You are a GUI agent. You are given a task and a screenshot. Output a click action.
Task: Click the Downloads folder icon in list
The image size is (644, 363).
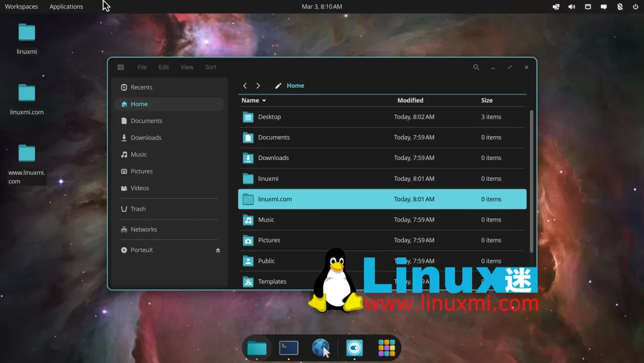tap(248, 158)
